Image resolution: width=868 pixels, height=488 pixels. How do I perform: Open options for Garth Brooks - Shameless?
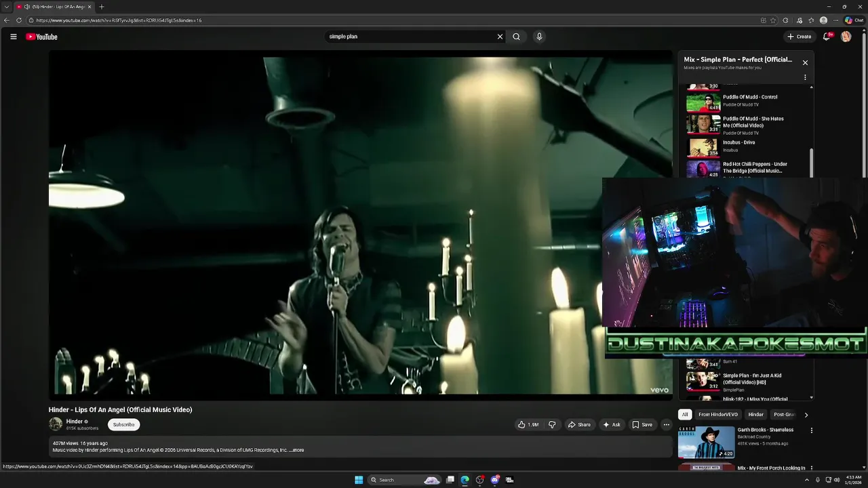coord(811,430)
